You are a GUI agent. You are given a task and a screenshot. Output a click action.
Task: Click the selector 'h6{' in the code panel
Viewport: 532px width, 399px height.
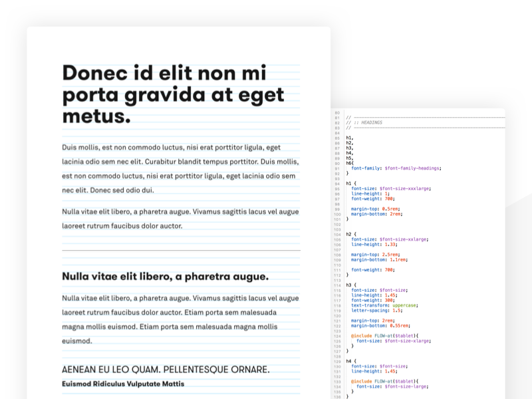350,163
